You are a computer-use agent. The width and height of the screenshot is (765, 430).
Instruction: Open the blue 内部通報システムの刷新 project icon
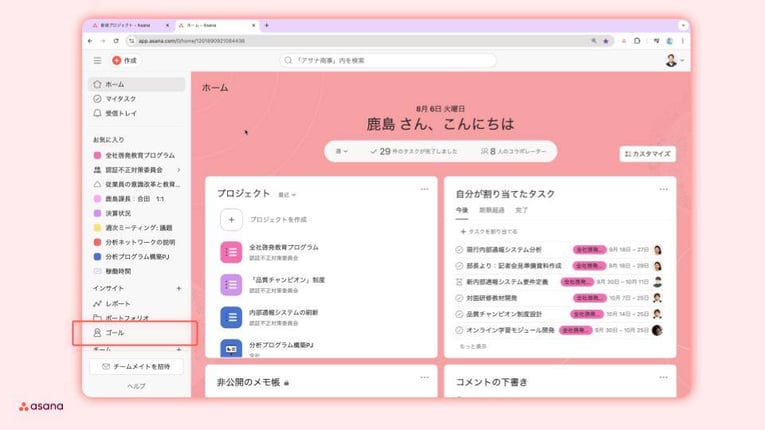click(231, 317)
